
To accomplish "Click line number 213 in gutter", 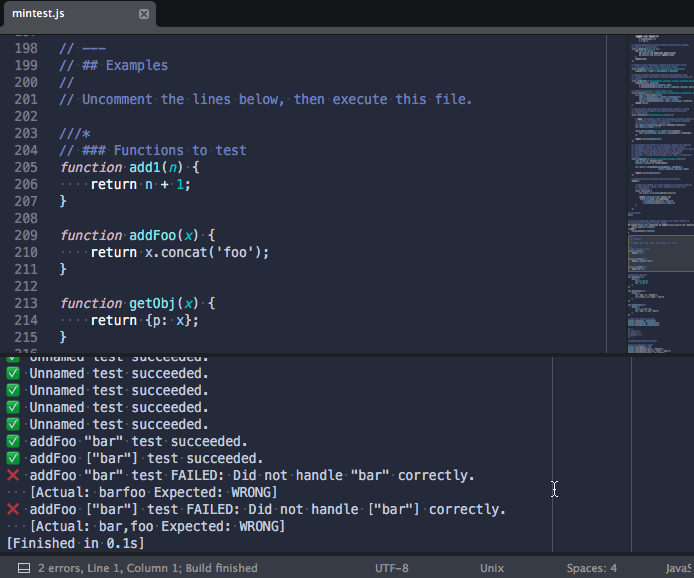I will pyautogui.click(x=26, y=303).
